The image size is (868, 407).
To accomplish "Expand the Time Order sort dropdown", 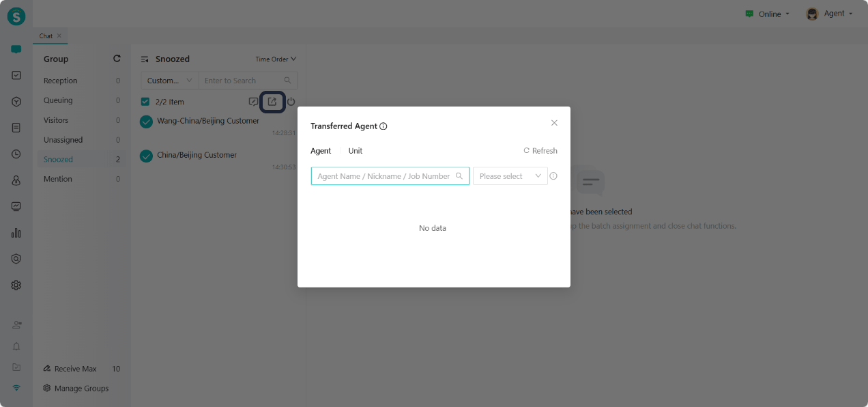I will pos(276,59).
